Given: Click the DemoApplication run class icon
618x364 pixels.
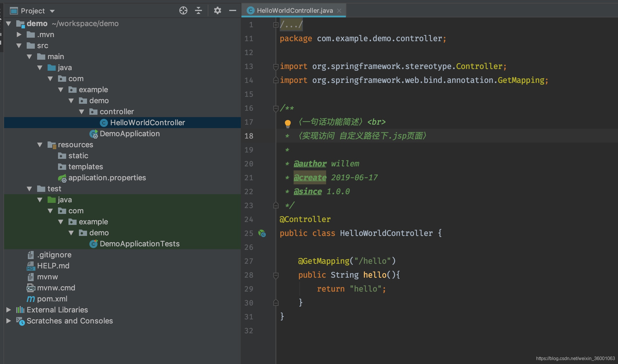Looking at the screenshot, I should 94,134.
